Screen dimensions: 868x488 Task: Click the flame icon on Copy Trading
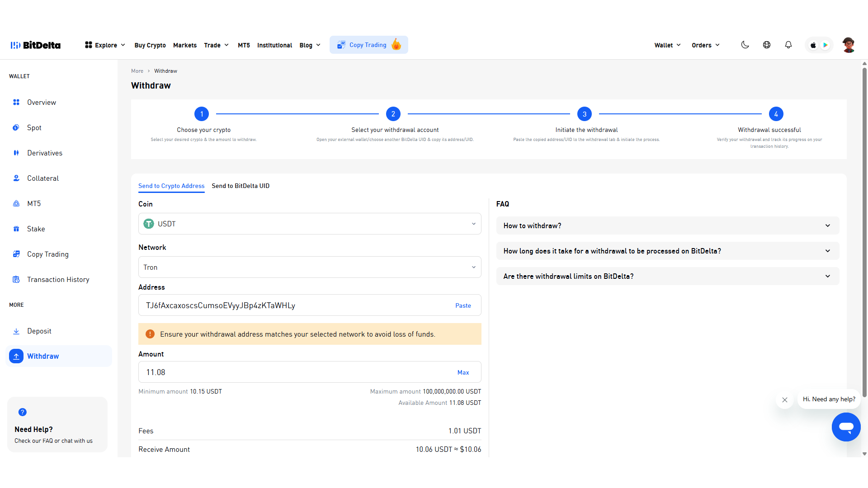(396, 44)
